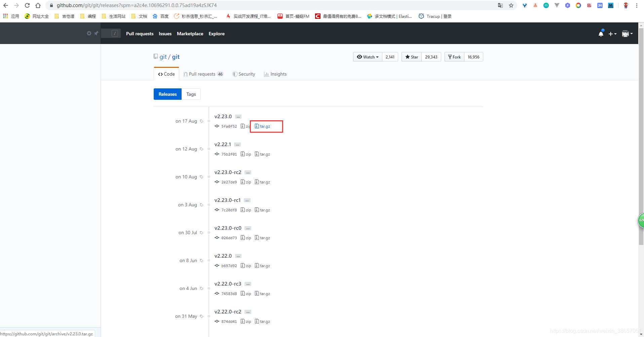Download the v2.22.1 zip archive
Image resolution: width=644 pixels, height=337 pixels.
tap(246, 154)
